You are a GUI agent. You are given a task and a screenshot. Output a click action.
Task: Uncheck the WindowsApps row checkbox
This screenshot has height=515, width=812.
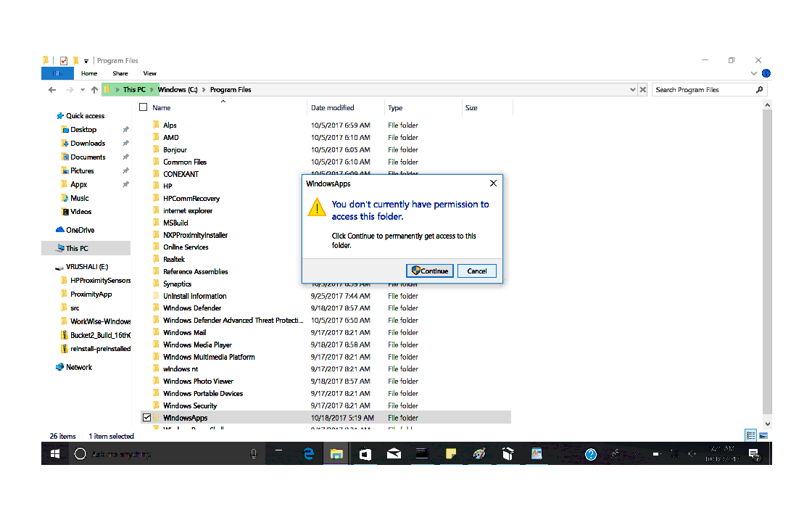pyautogui.click(x=147, y=418)
